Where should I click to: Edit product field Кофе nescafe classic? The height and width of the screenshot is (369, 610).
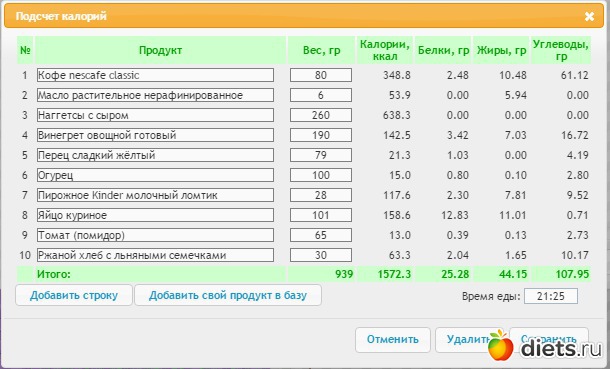(155, 75)
